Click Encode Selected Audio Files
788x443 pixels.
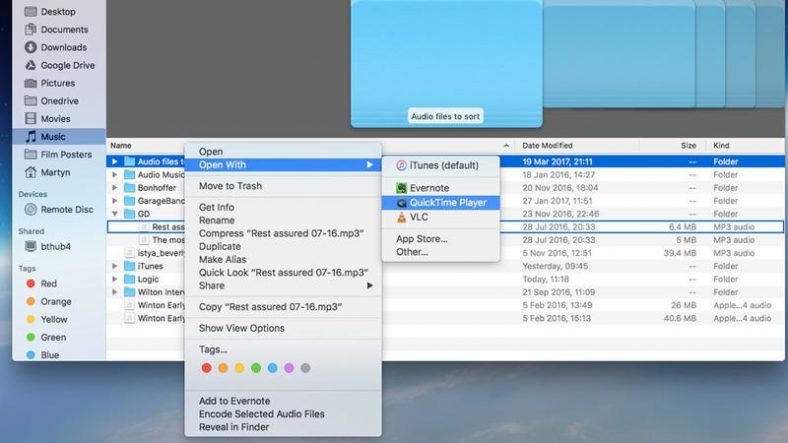tap(261, 414)
